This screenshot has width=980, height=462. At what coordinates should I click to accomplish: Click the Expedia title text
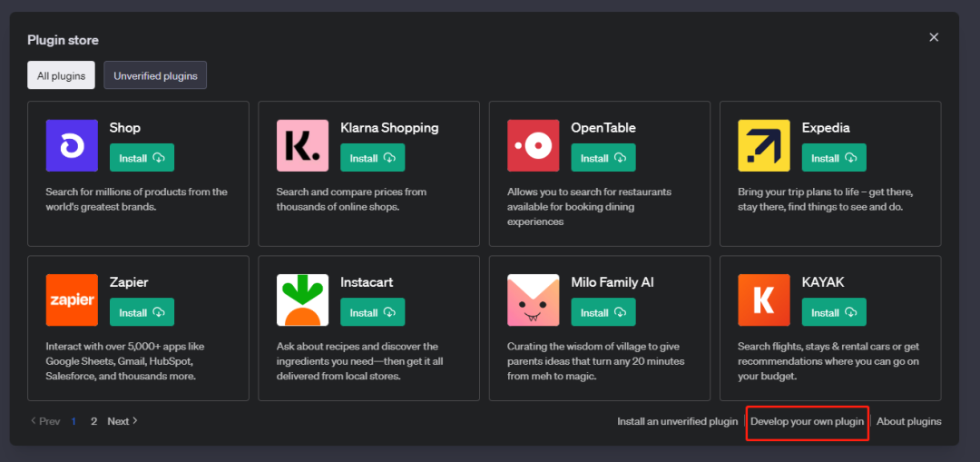pos(826,128)
